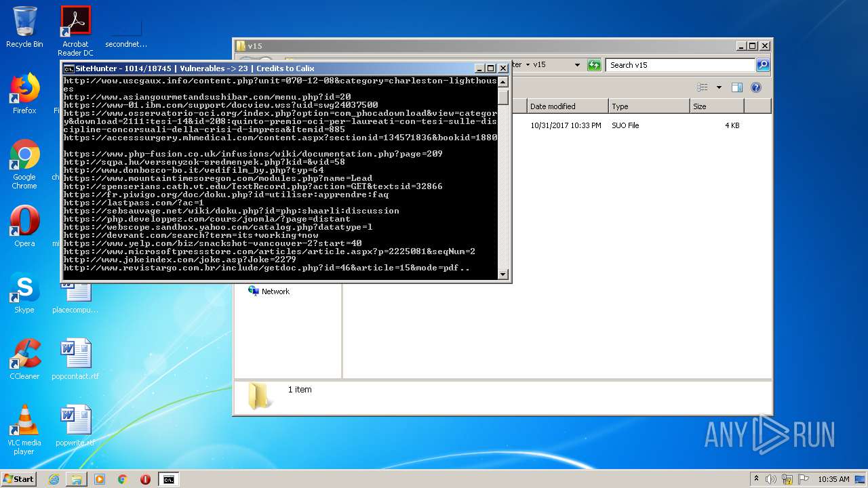Open Chrome from the taskbar
Screen dimensions: 868x488
(123, 479)
